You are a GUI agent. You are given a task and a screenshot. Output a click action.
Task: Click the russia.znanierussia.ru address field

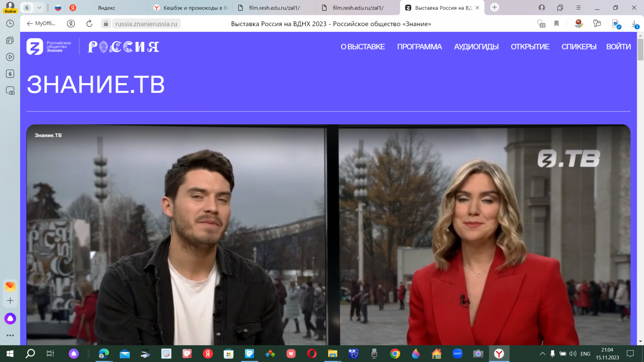(146, 24)
